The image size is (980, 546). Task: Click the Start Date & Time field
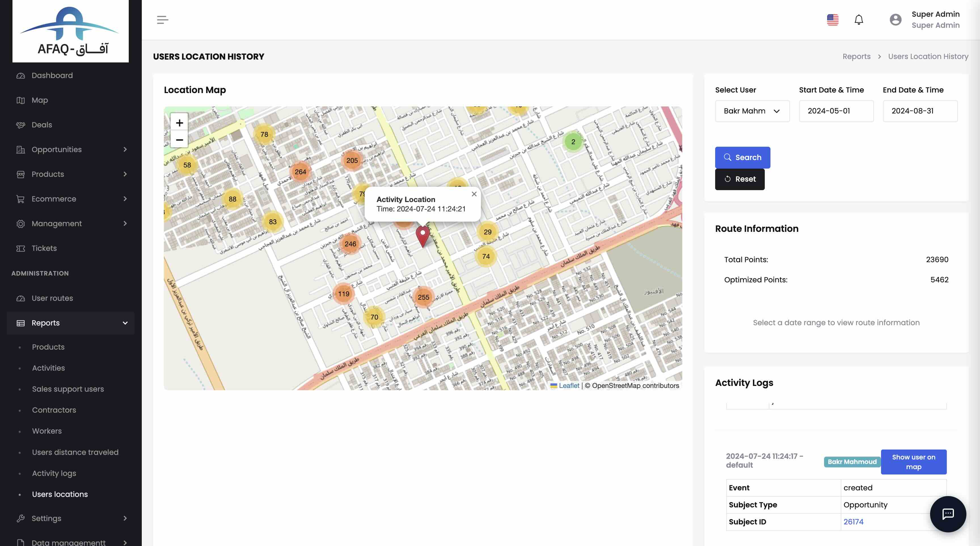pos(836,111)
